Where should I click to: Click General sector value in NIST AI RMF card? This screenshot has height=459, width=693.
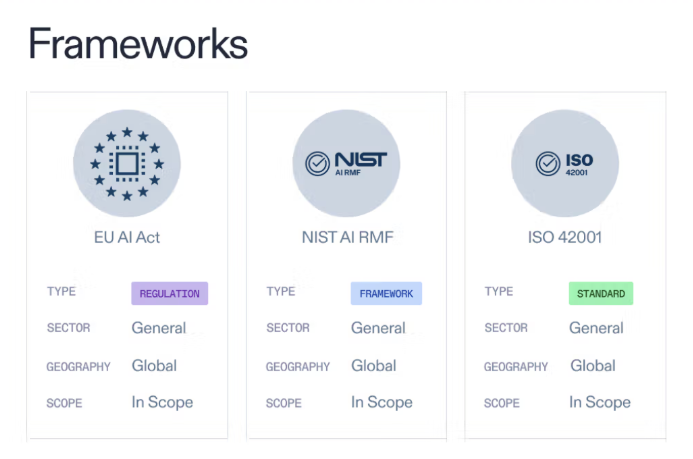(378, 328)
